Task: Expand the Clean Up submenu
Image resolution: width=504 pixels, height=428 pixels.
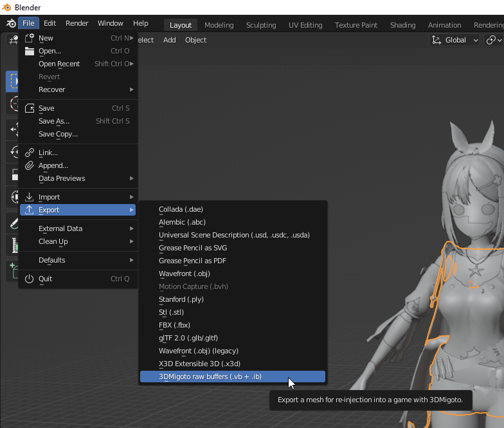Action: coord(78,241)
